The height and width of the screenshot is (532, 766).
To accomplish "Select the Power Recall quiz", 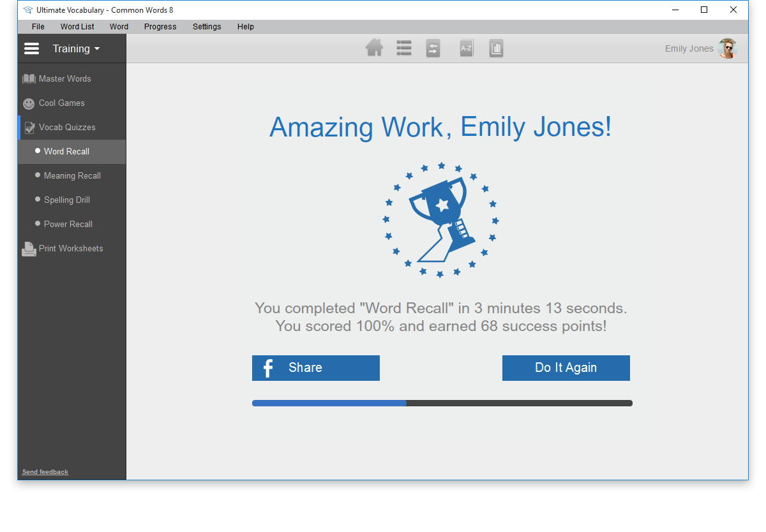I will click(68, 225).
